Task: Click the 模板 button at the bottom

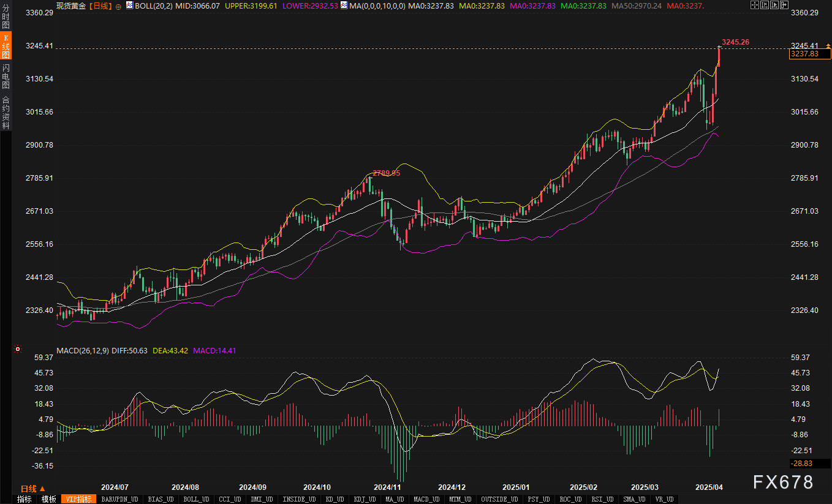Action: click(48, 499)
